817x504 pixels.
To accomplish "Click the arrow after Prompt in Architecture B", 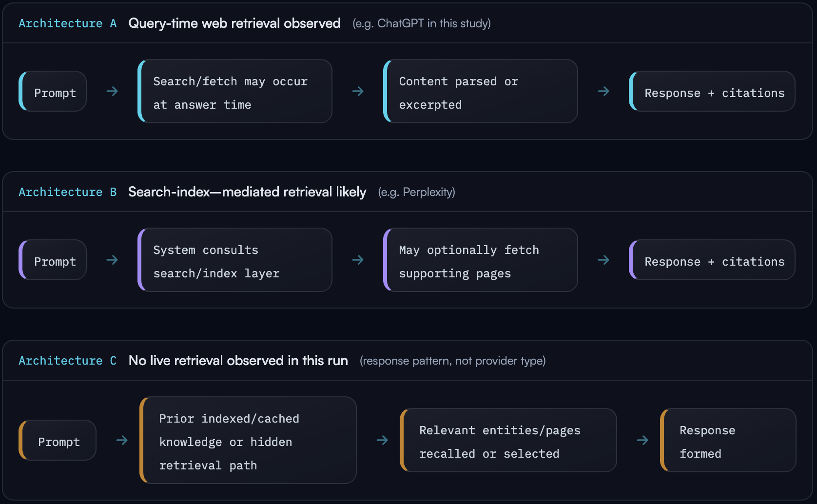I will click(112, 260).
